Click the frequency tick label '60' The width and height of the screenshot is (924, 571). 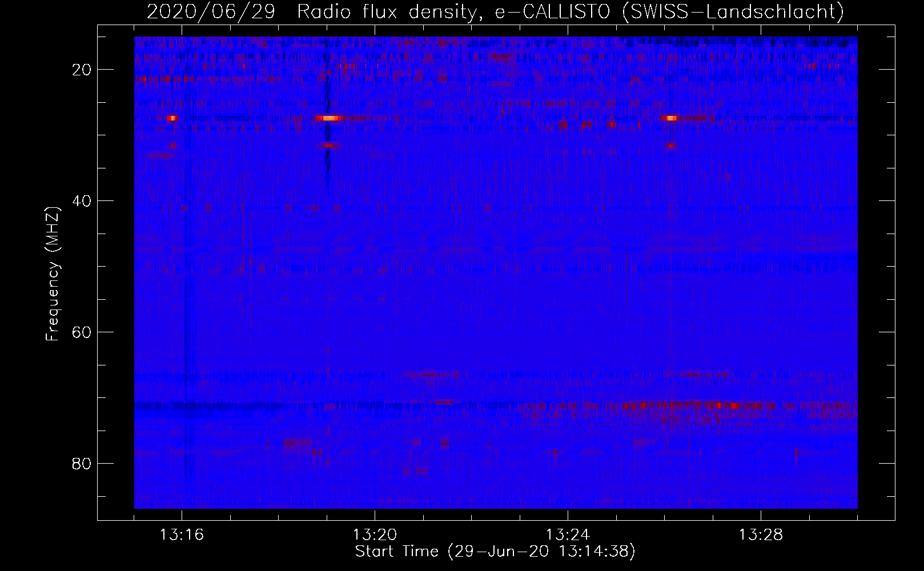[82, 332]
